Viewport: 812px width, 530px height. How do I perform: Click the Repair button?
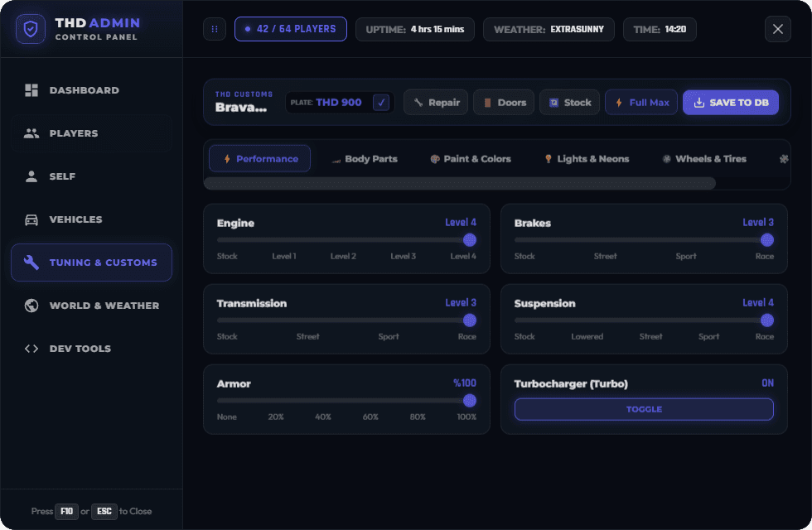(436, 103)
